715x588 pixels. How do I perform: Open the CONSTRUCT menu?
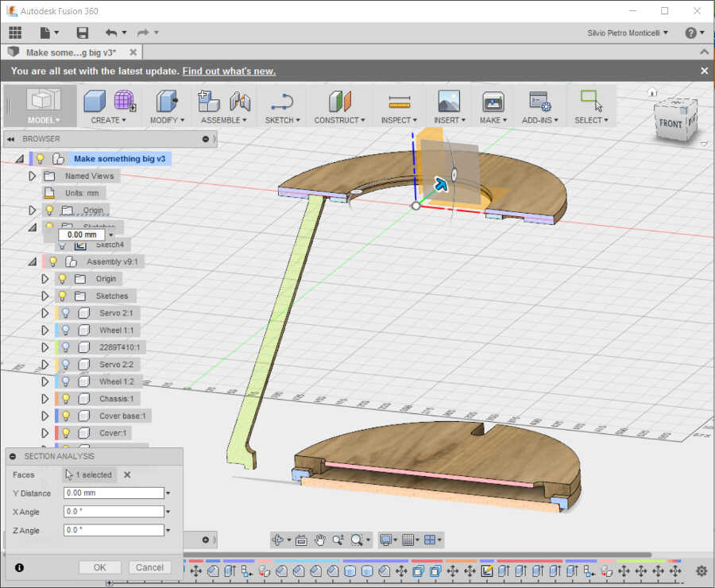click(x=340, y=120)
